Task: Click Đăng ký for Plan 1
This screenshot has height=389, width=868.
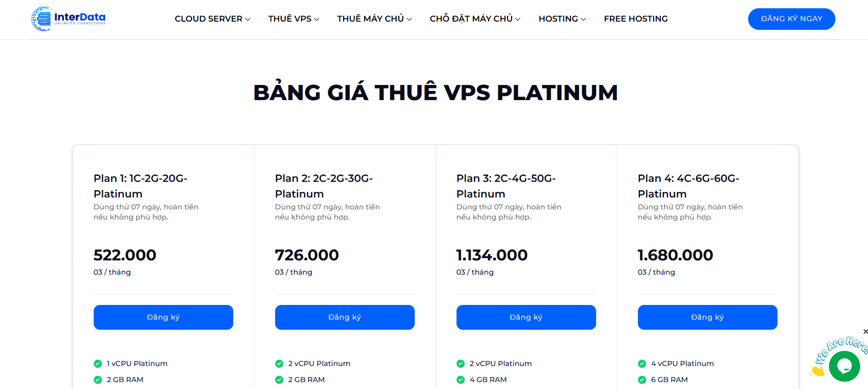Action: click(163, 317)
